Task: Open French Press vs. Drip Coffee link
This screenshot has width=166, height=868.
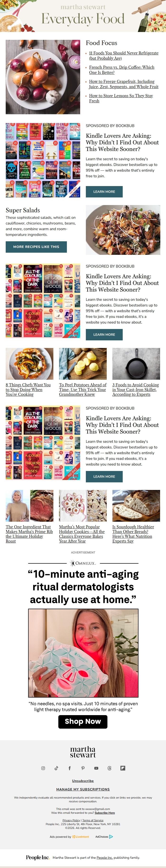Action: 122,70
